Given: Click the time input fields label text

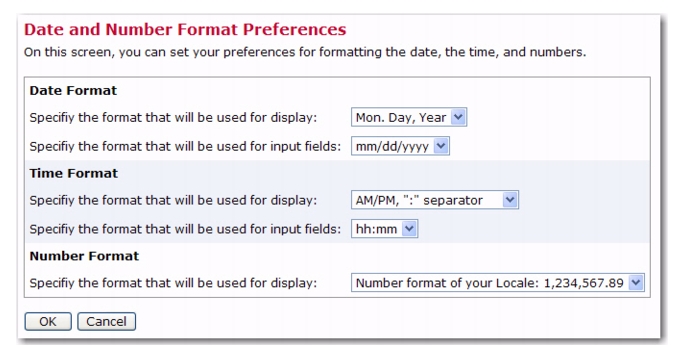Looking at the screenshot, I should pos(185,229).
